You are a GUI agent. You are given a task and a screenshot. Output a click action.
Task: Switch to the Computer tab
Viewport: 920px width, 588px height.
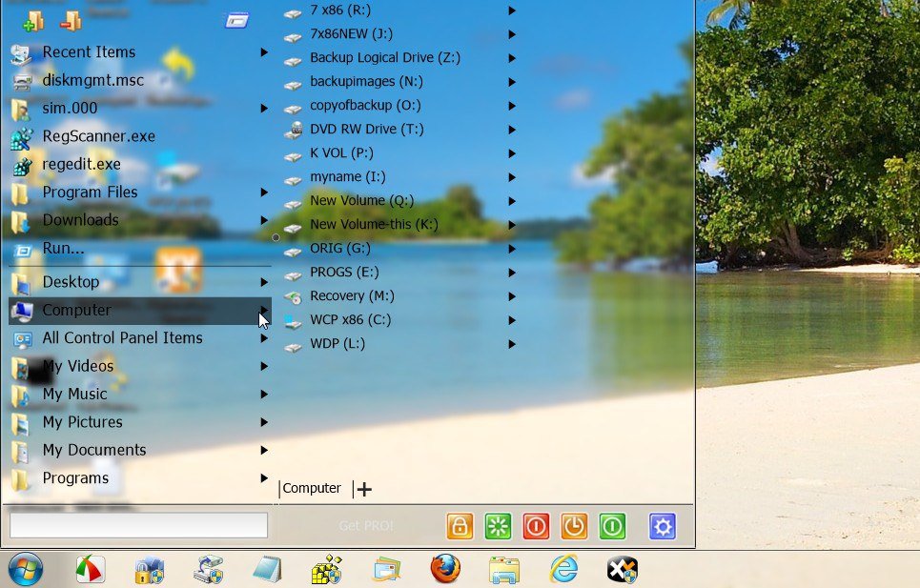(312, 488)
